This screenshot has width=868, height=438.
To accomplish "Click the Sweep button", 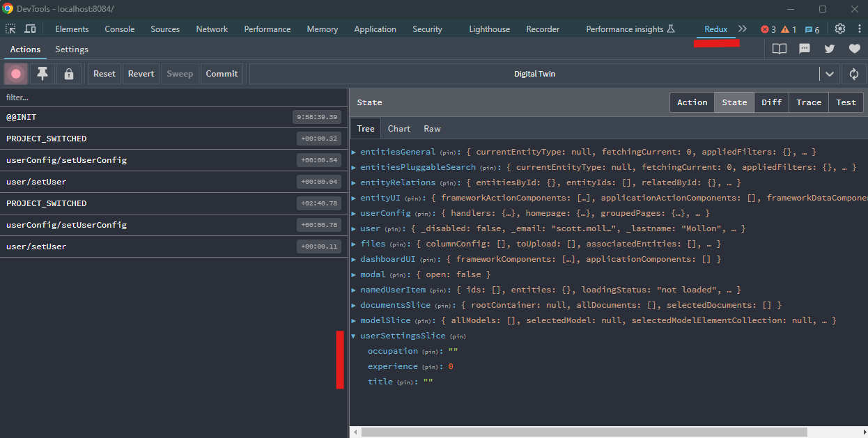I will pos(180,74).
